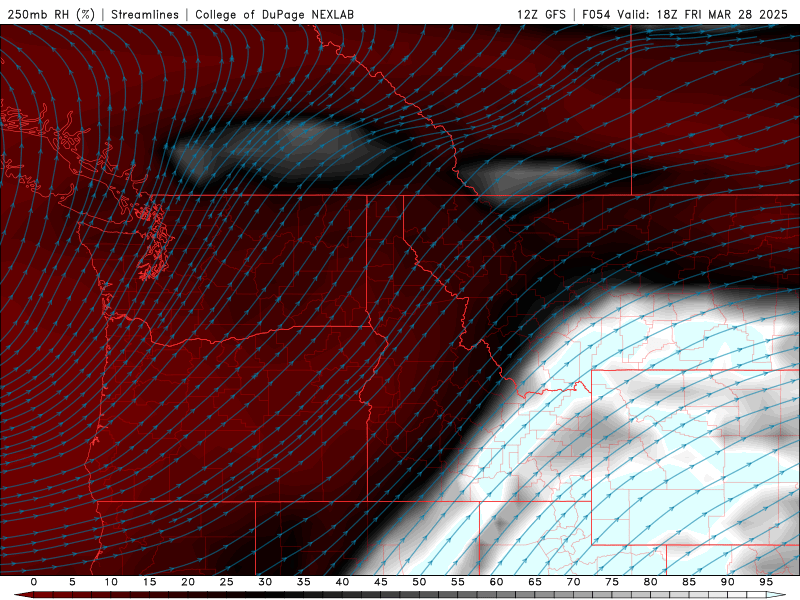The width and height of the screenshot is (800, 600).
Task: Click the "85" humidity scale value
Action: point(689,582)
